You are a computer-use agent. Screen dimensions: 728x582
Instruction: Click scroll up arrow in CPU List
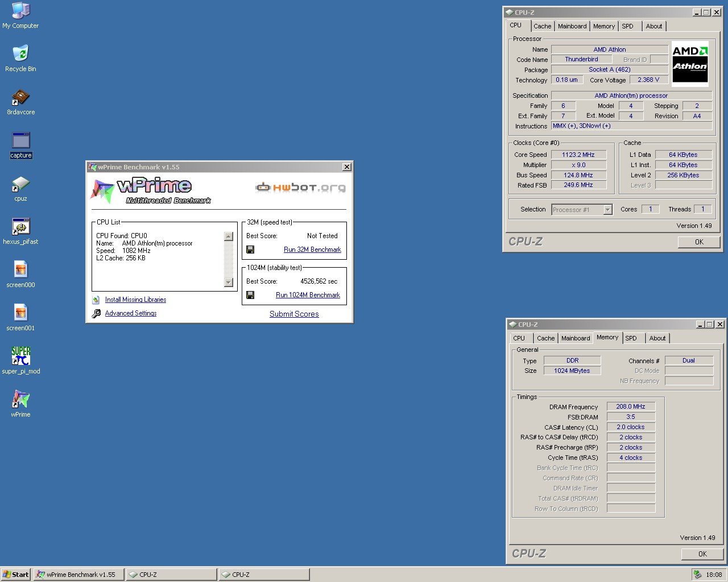coord(229,236)
